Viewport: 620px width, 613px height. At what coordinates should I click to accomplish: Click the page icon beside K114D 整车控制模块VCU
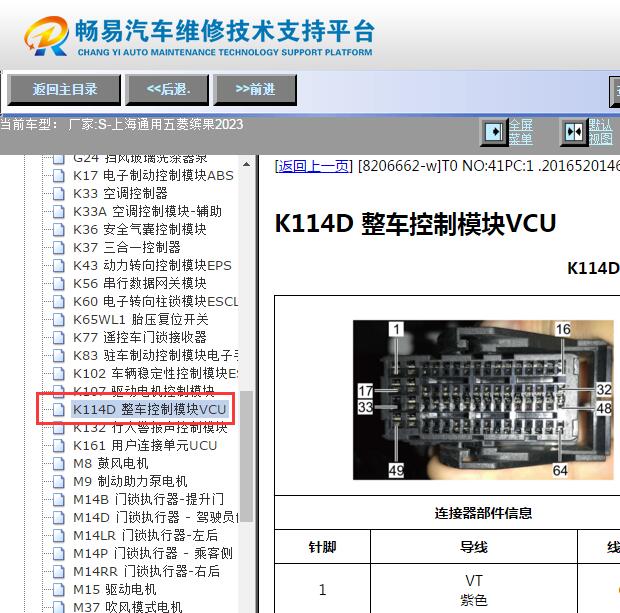click(x=59, y=409)
